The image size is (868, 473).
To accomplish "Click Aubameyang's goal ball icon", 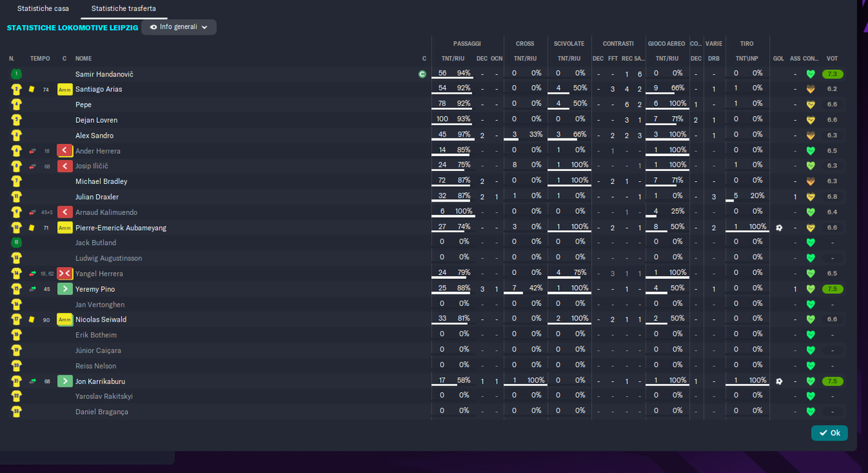I will click(x=778, y=228).
